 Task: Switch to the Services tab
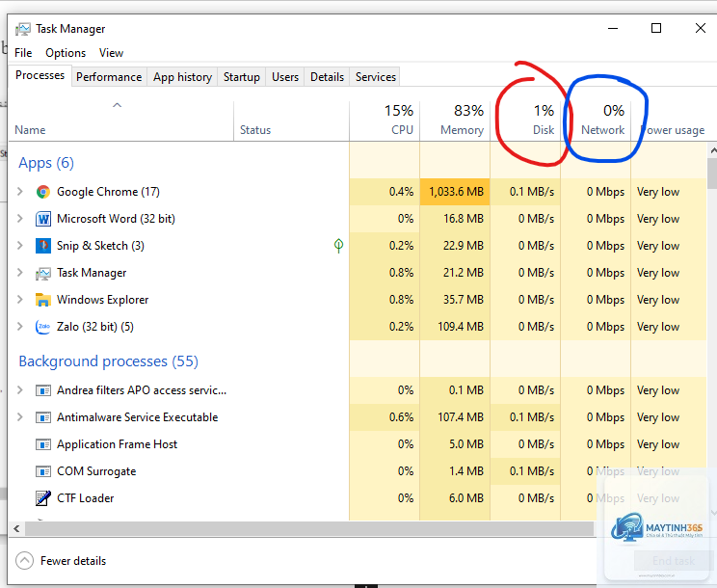tap(376, 77)
